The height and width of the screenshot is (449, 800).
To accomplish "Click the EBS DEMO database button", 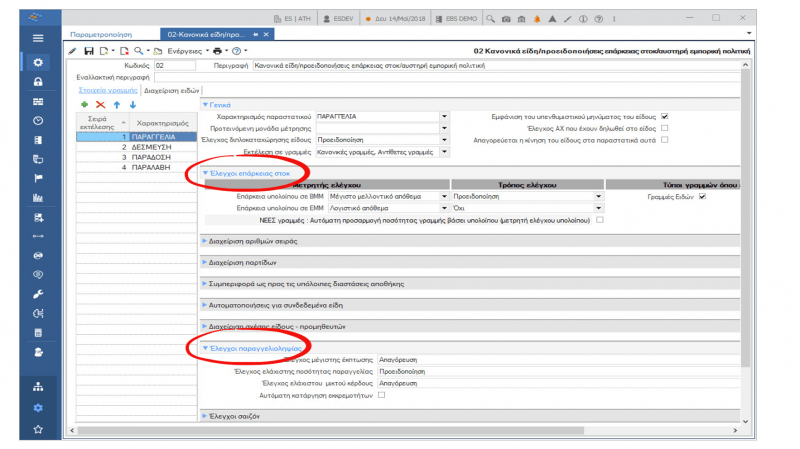I will click(457, 19).
